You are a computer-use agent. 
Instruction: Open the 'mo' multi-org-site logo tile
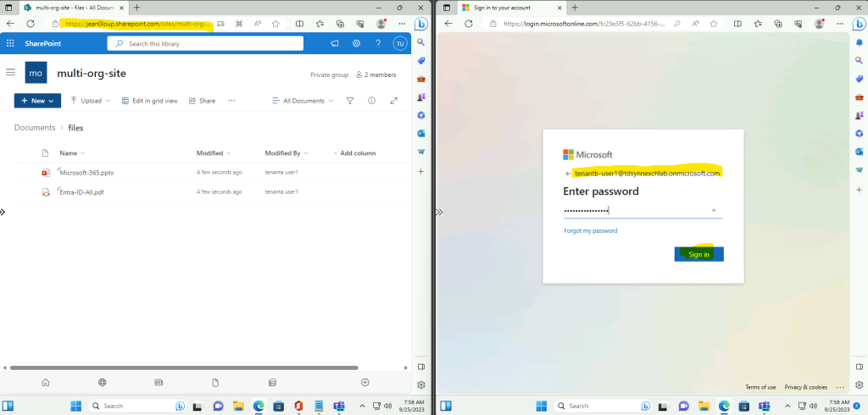click(36, 73)
